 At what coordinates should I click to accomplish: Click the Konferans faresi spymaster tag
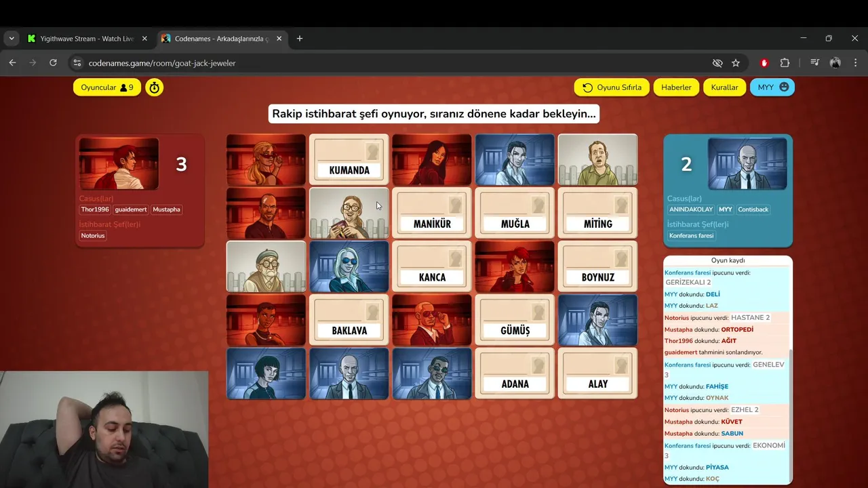click(691, 236)
